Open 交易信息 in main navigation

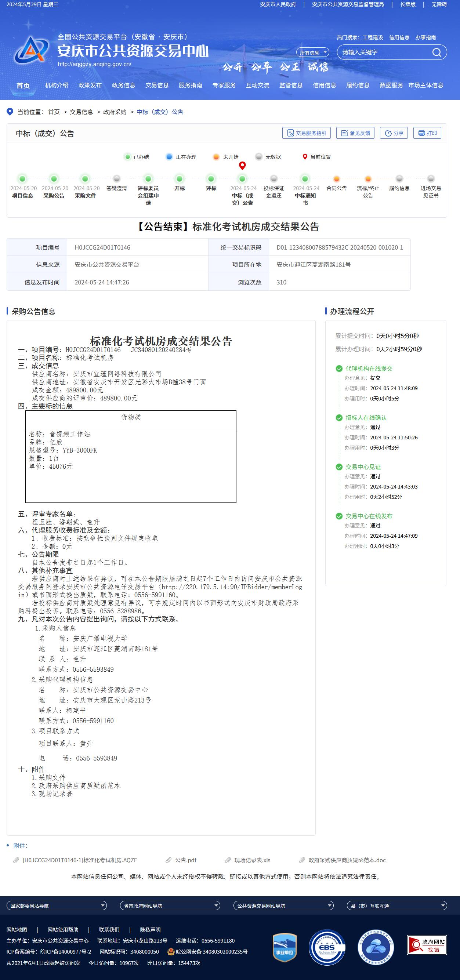pyautogui.click(x=157, y=85)
